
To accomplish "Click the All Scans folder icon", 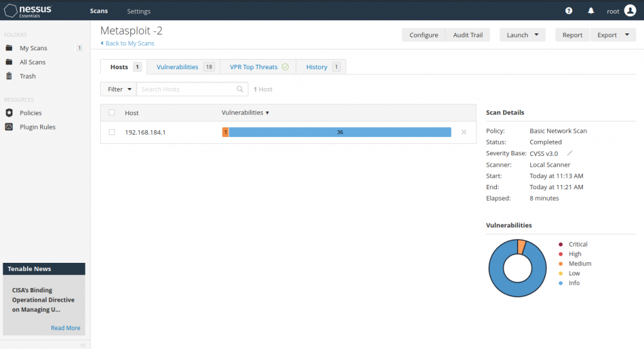I will click(x=9, y=62).
